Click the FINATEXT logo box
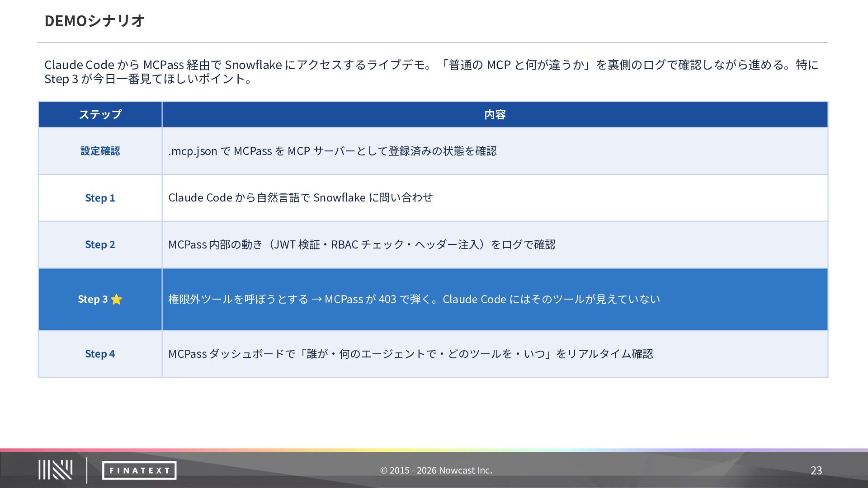This screenshot has width=868, height=488. coord(139,470)
